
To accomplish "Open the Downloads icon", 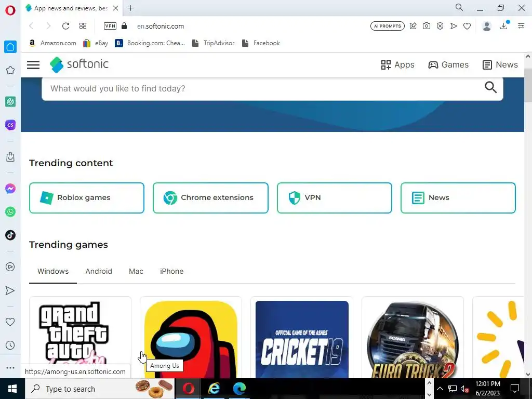I will [x=504, y=26].
